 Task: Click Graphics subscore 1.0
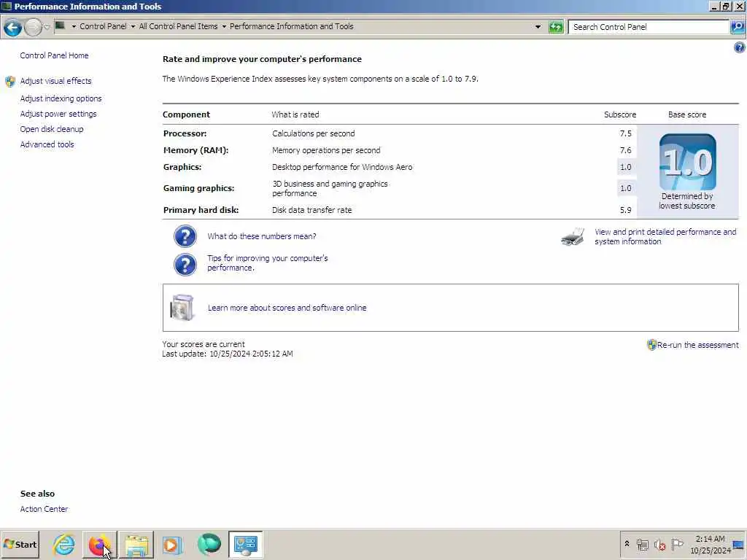pos(625,167)
